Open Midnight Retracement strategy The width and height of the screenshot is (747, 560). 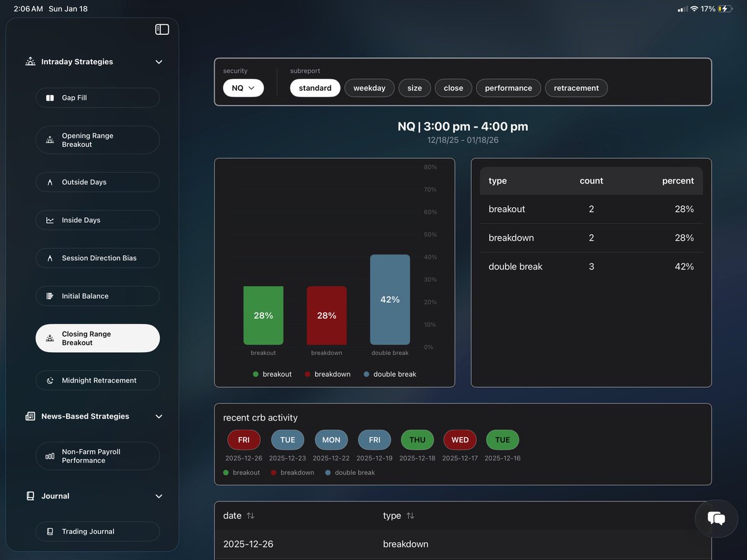point(98,380)
